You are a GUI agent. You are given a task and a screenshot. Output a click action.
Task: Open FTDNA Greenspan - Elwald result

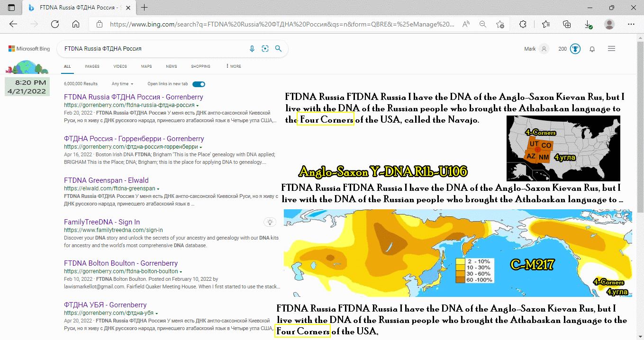106,180
